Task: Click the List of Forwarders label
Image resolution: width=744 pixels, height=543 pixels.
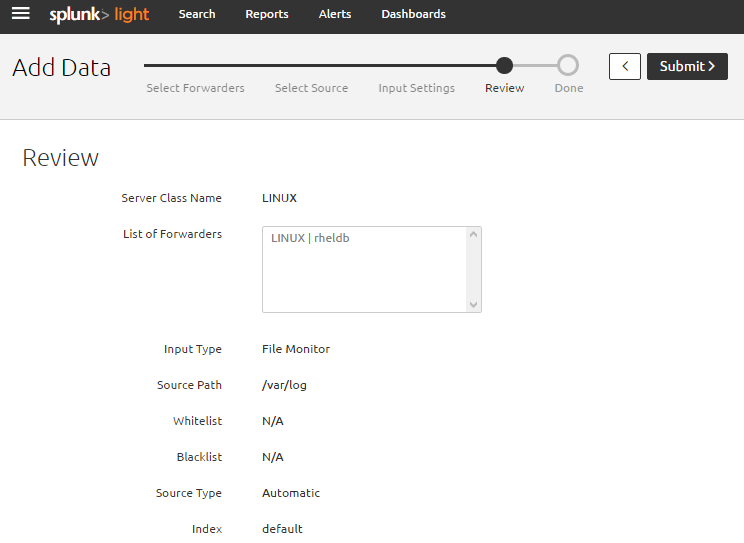Action: 172,234
